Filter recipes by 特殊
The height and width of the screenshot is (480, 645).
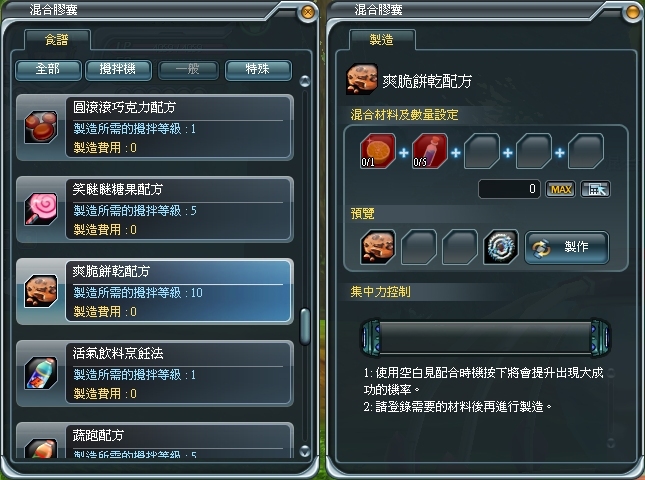click(258, 70)
